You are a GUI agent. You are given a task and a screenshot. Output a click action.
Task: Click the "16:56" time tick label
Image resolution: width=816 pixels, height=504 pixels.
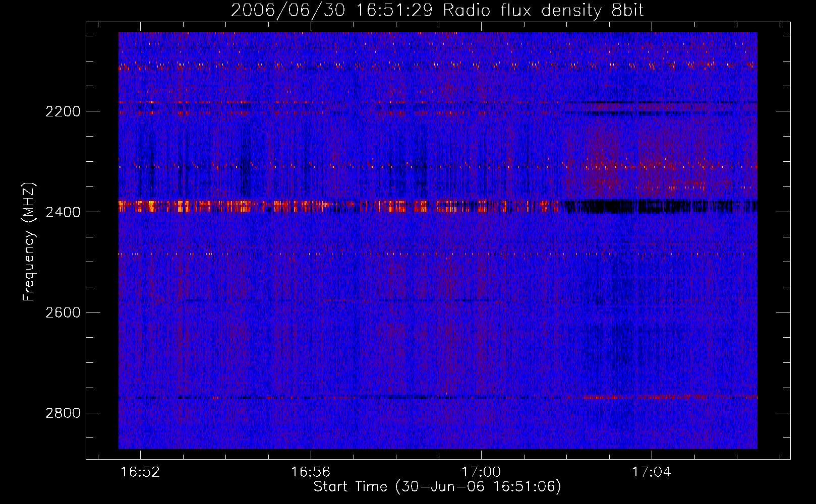[311, 472]
